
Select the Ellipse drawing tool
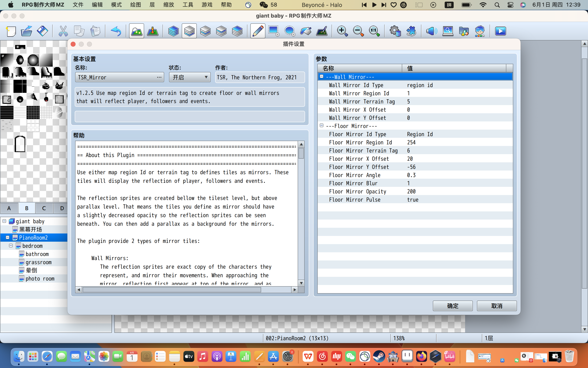290,31
